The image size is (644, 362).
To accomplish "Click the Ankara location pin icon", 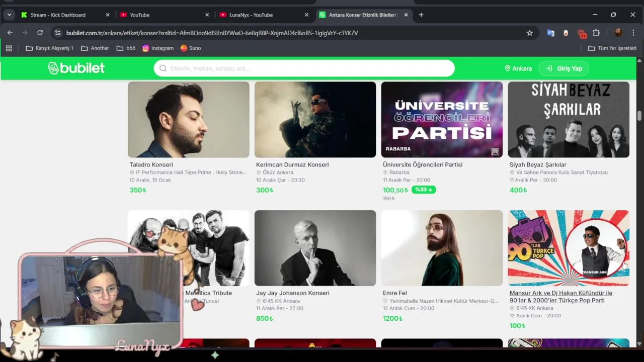I will pyautogui.click(x=507, y=68).
